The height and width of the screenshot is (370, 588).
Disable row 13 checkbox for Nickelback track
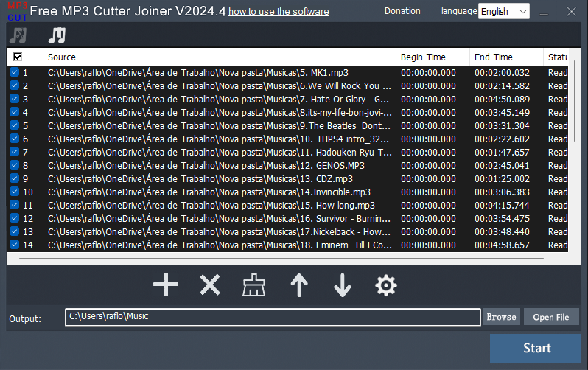14,231
